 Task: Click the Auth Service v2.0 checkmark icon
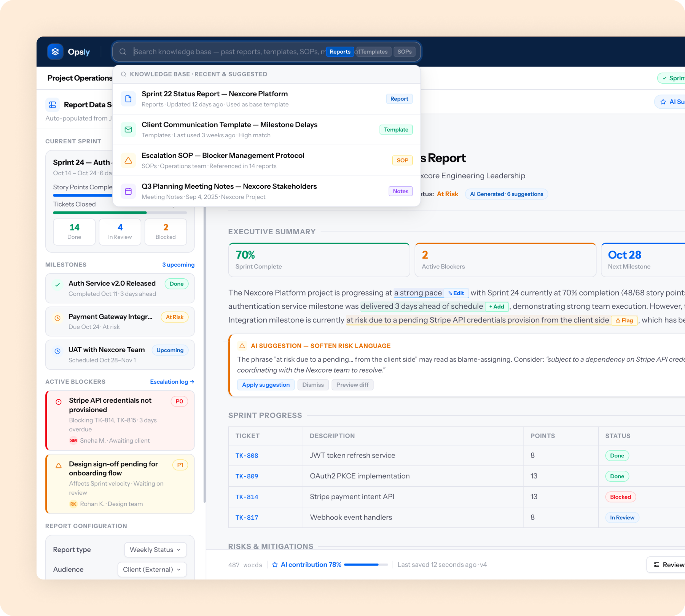[x=57, y=284]
